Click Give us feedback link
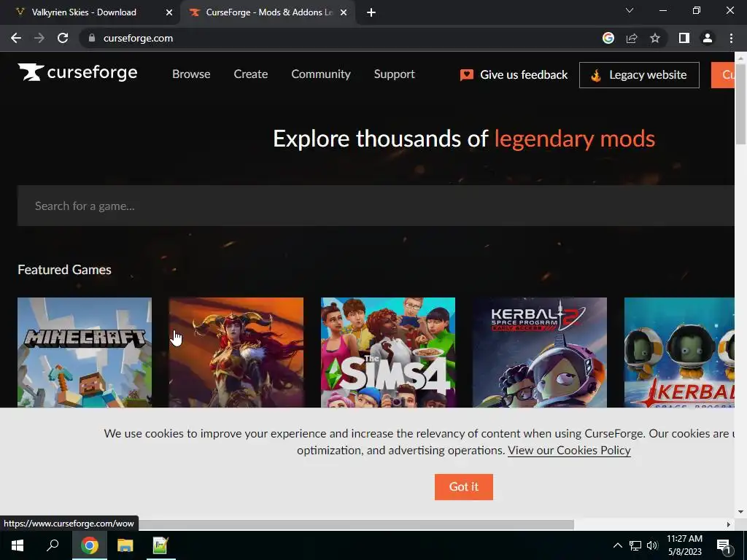 (514, 75)
